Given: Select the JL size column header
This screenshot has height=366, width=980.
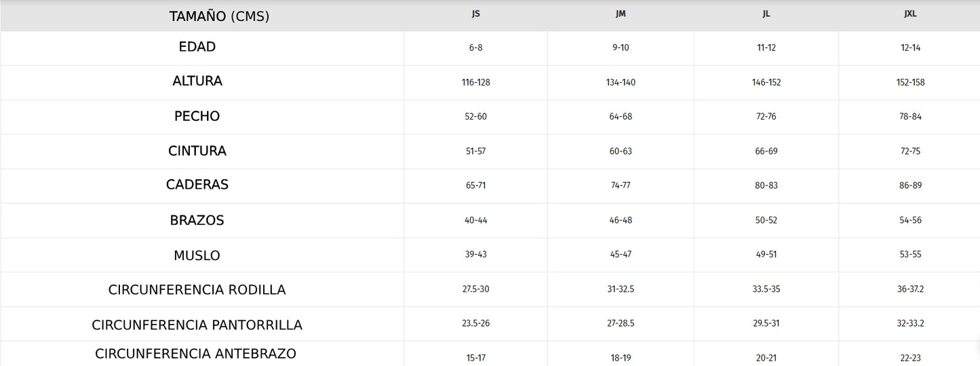Looking at the screenshot, I should (766, 14).
